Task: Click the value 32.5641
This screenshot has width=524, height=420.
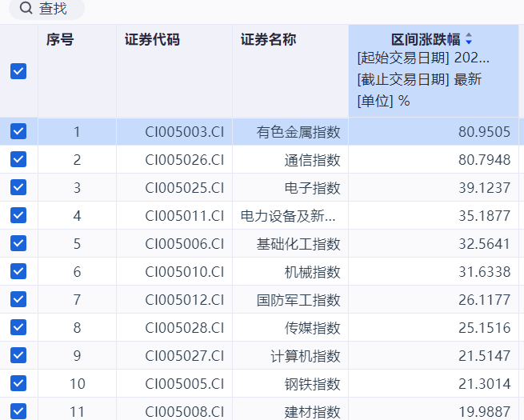Action: coord(484,243)
